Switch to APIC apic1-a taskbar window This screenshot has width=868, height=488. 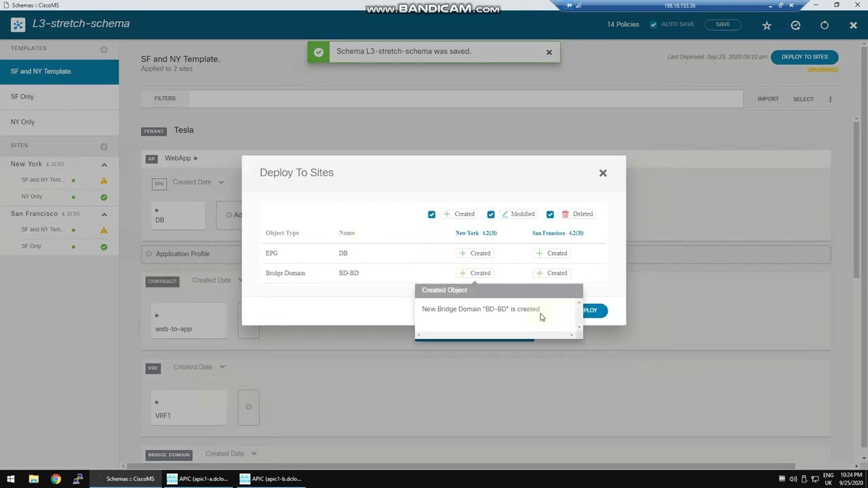pyautogui.click(x=197, y=479)
